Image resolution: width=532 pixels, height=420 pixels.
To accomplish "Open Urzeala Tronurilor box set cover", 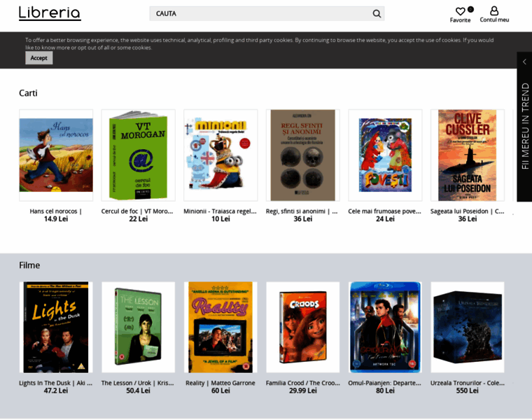I will (x=468, y=327).
